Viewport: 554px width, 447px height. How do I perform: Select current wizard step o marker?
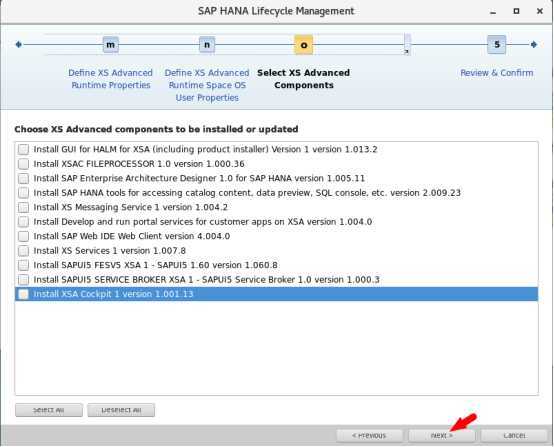coord(303,45)
